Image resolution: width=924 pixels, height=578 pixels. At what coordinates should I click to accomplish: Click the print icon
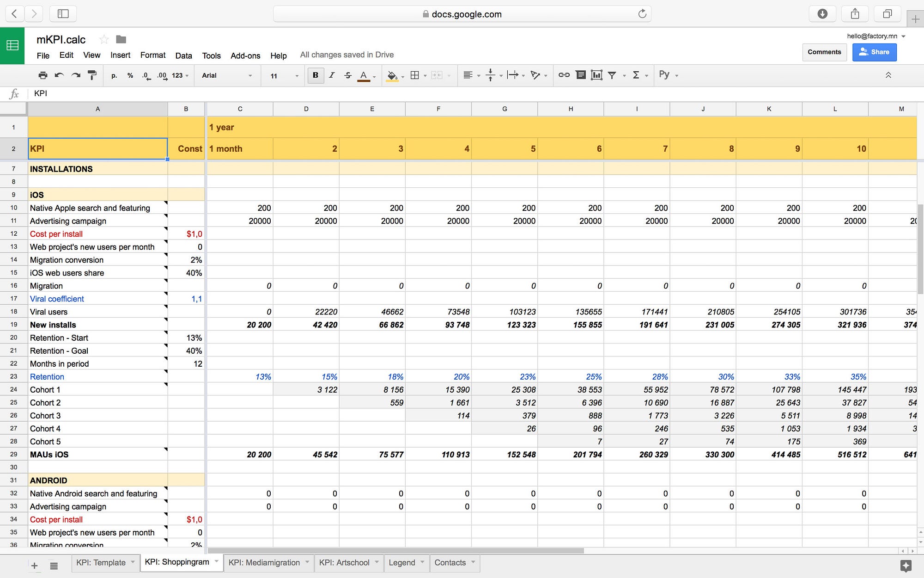tap(43, 75)
